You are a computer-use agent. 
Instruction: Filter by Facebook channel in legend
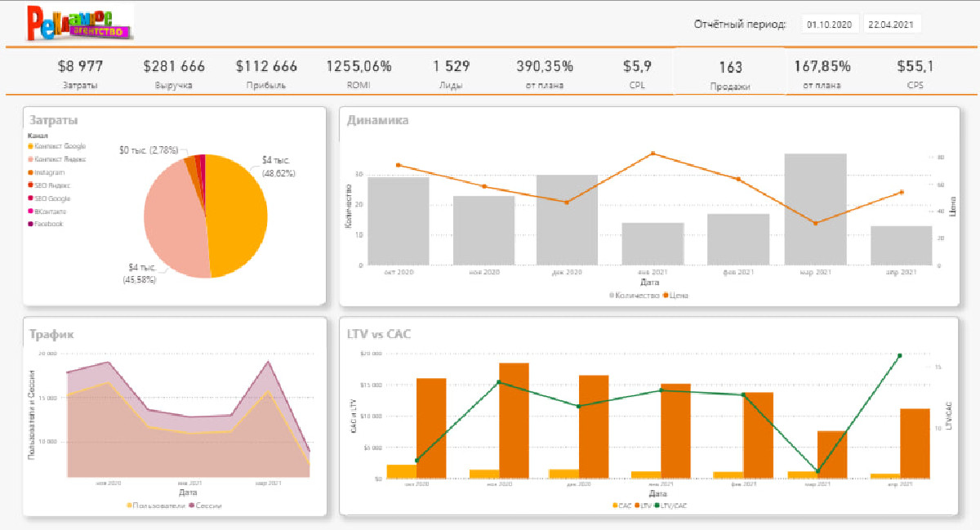pos(45,224)
